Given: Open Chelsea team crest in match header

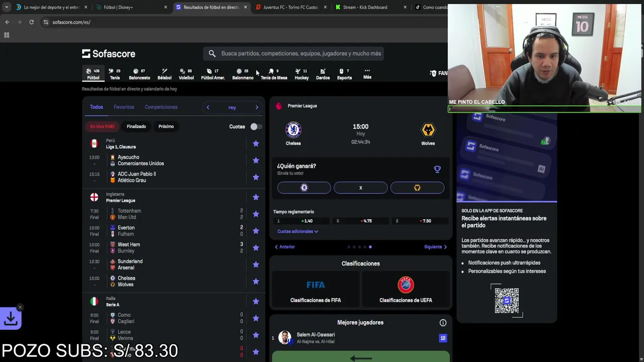Looking at the screenshot, I should [x=293, y=130].
